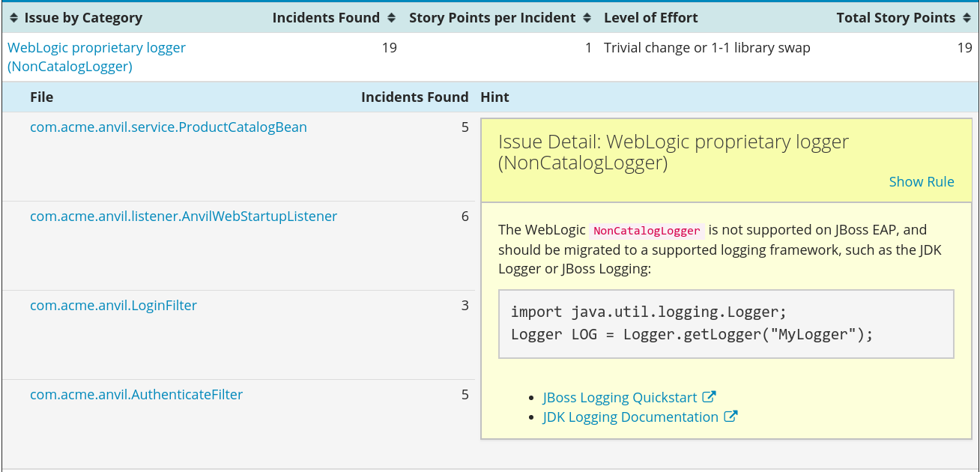This screenshot has height=472, width=980.
Task: Click the File column header
Action: (42, 97)
